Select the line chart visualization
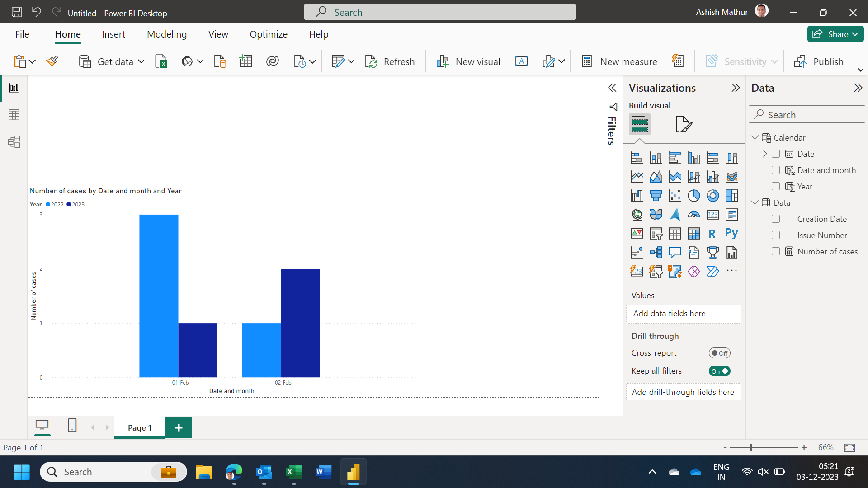This screenshot has height=488, width=868. pos(637,177)
